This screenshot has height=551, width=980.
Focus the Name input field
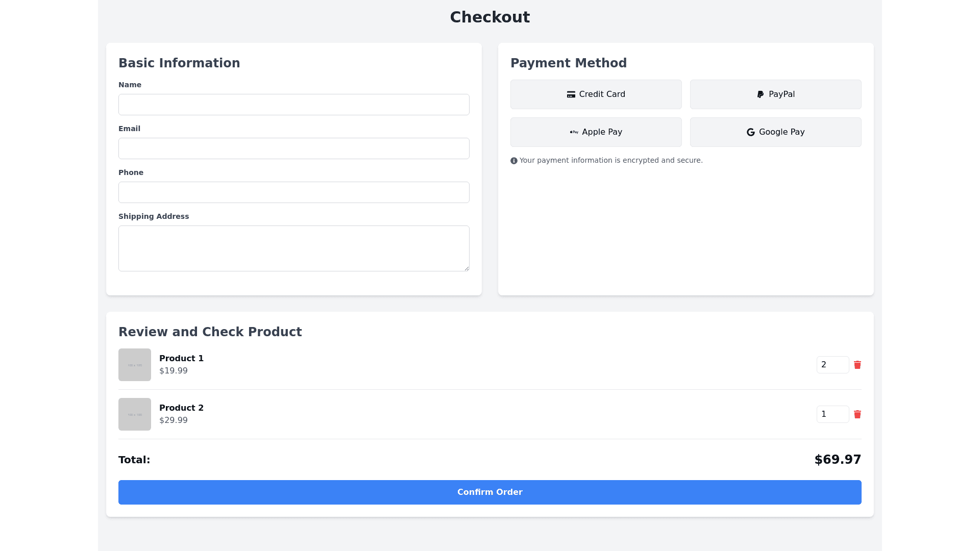click(293, 105)
